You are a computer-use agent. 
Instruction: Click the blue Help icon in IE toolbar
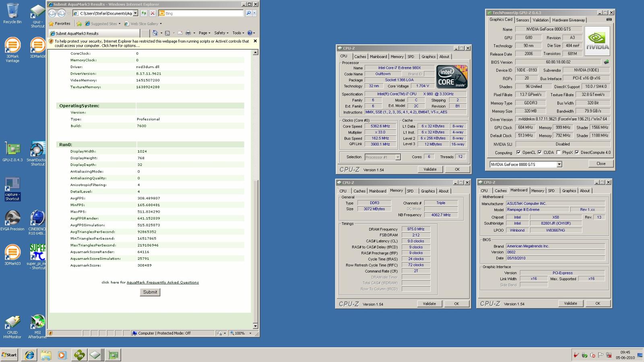[250, 33]
